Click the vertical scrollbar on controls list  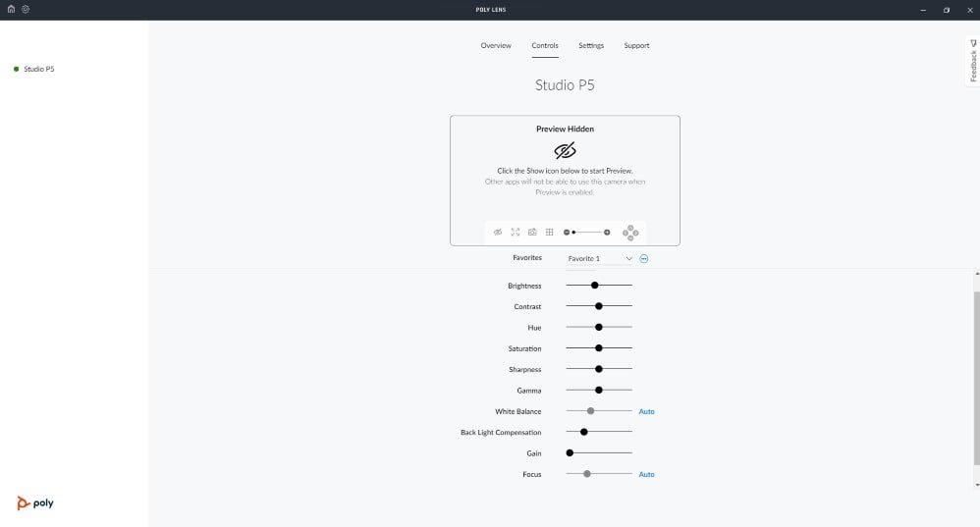point(976,378)
